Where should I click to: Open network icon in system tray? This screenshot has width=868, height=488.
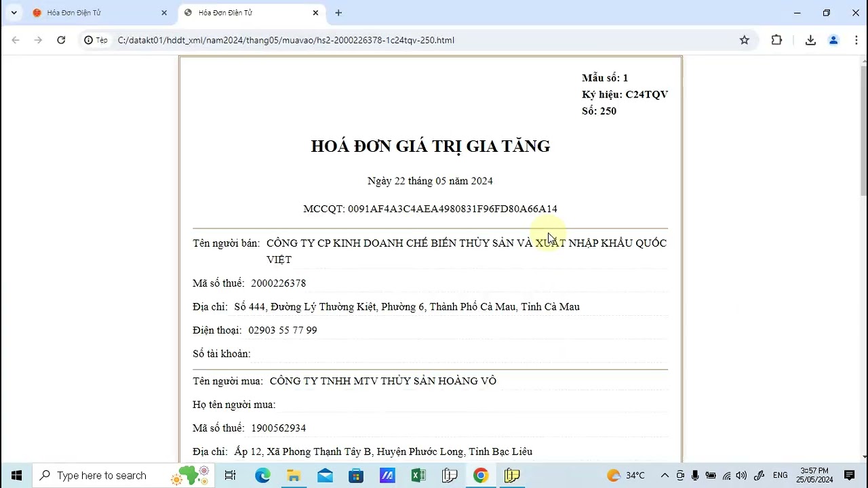coord(726,475)
